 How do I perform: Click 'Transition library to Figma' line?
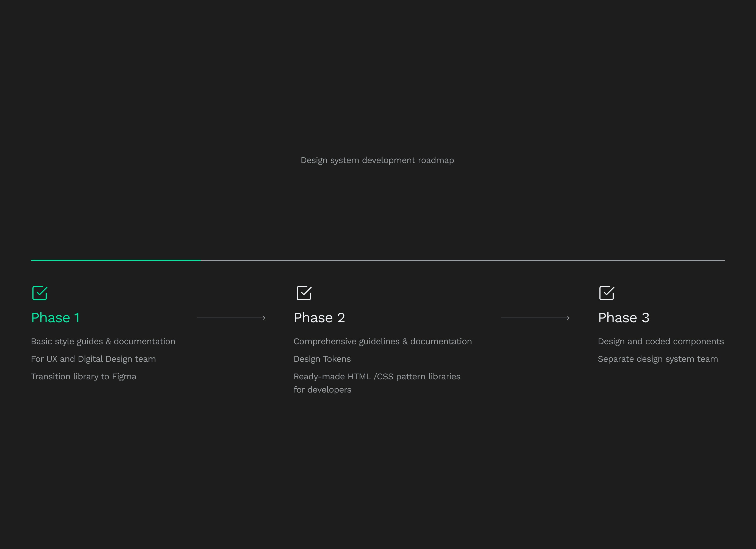[x=84, y=376]
